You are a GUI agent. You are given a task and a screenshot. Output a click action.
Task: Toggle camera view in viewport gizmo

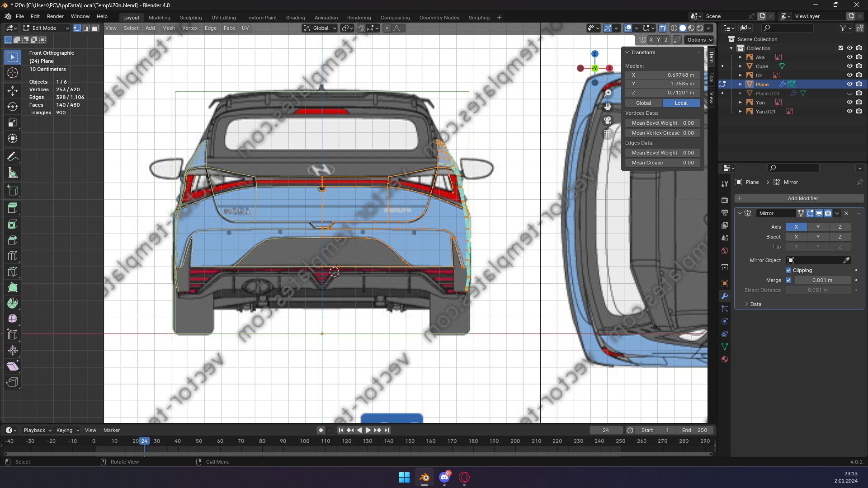[x=608, y=120]
